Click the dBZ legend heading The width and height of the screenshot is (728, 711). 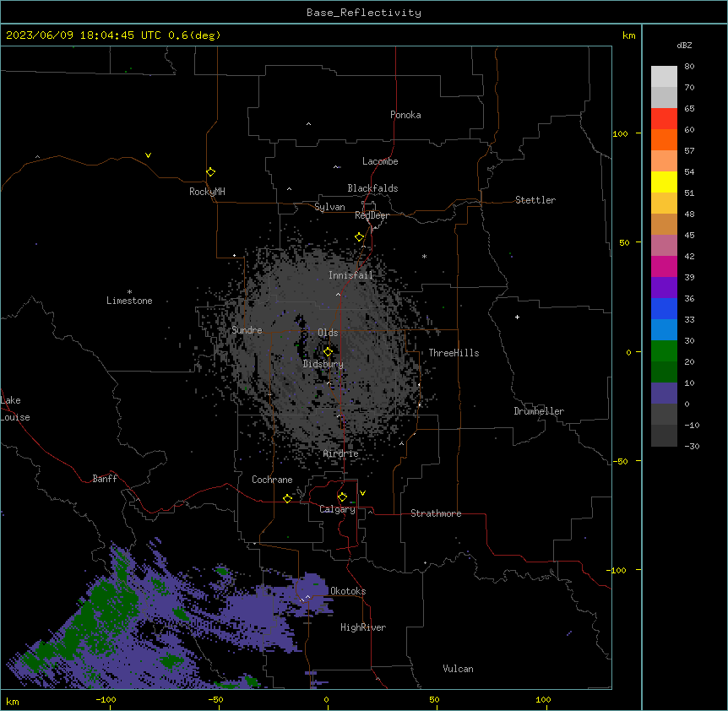click(x=684, y=45)
